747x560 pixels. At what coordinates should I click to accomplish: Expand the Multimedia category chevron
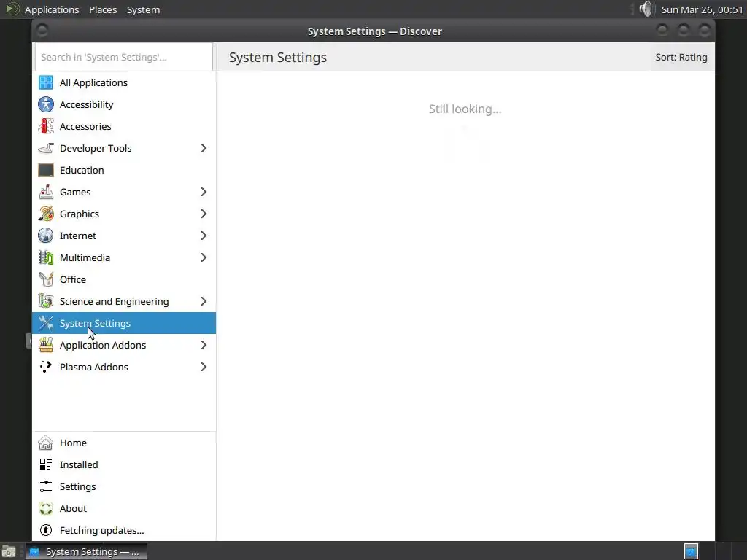tap(204, 257)
